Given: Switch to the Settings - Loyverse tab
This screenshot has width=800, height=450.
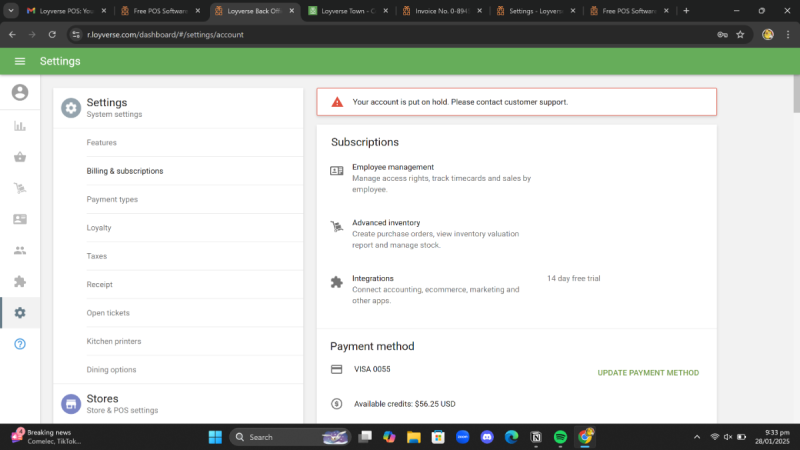Looking at the screenshot, I should [x=536, y=11].
